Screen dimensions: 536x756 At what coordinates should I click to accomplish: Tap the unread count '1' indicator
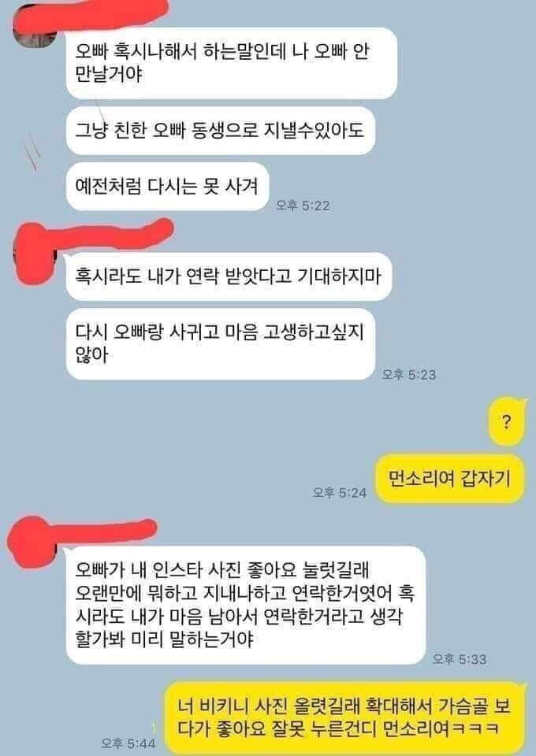coord(154,728)
